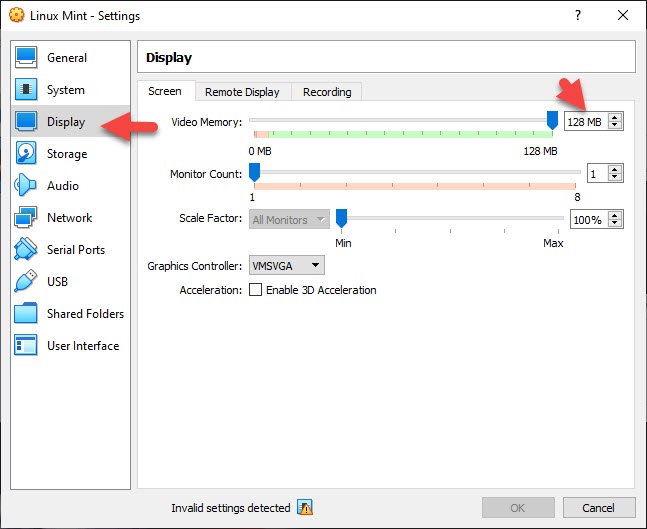Select the Audio speaker icon
The width and height of the screenshot is (647, 529).
tap(27, 186)
